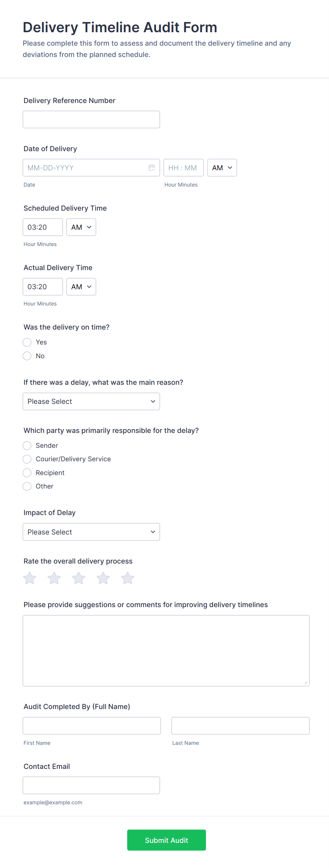329x868 pixels.
Task: Rate delivery process one star
Action: [x=30, y=578]
